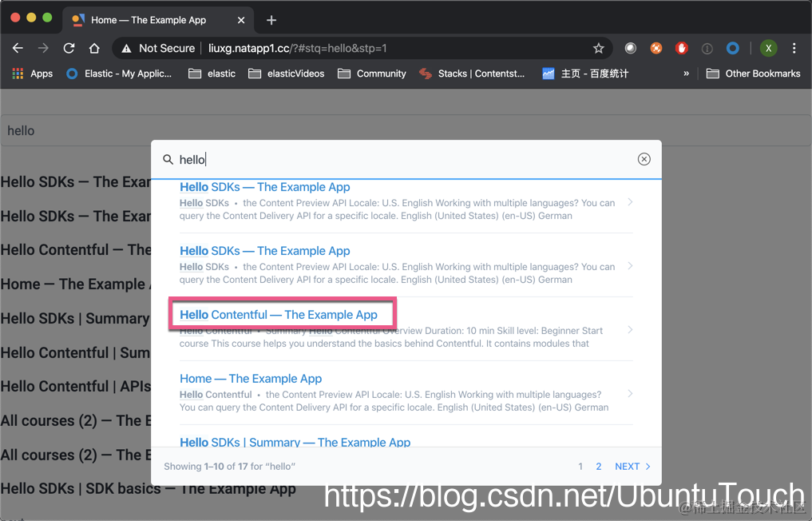Screen dimensions: 812x521
Task: Click the orange lifebuoy extension icon
Action: click(656, 48)
